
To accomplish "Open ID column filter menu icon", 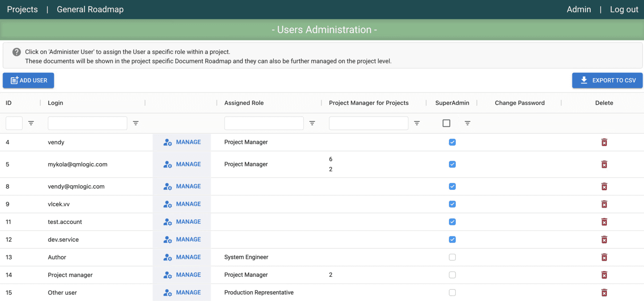I will (31, 123).
